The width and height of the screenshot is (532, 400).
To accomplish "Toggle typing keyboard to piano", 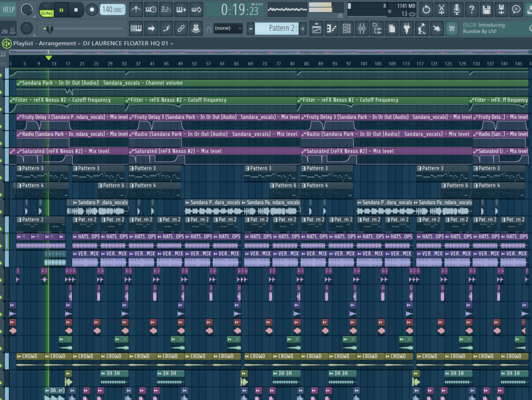I will pos(136,29).
